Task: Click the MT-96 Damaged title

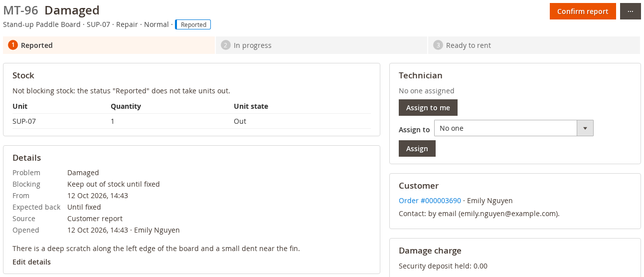Action: click(51, 10)
